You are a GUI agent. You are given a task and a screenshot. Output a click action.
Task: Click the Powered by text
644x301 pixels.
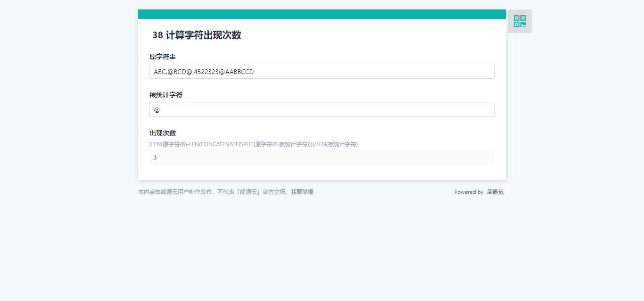(469, 192)
